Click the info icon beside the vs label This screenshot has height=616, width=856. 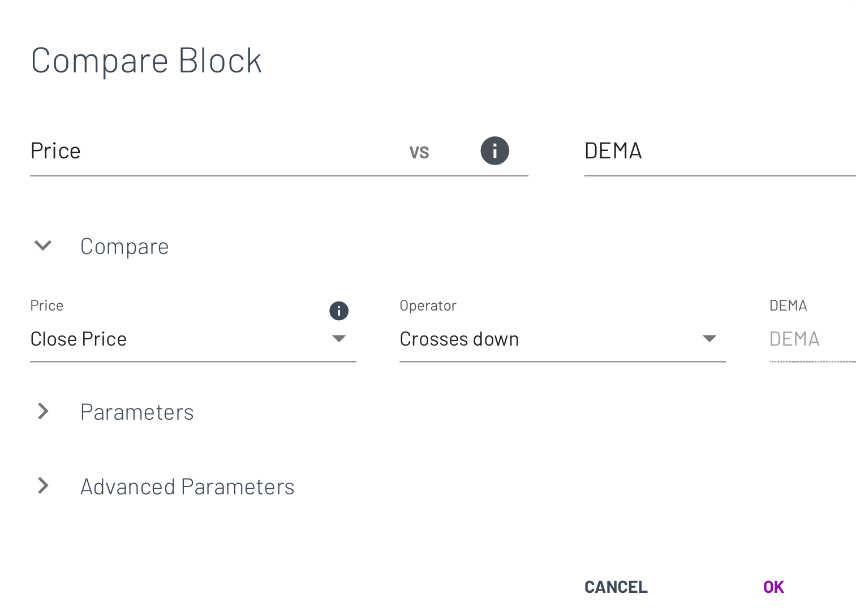(494, 151)
